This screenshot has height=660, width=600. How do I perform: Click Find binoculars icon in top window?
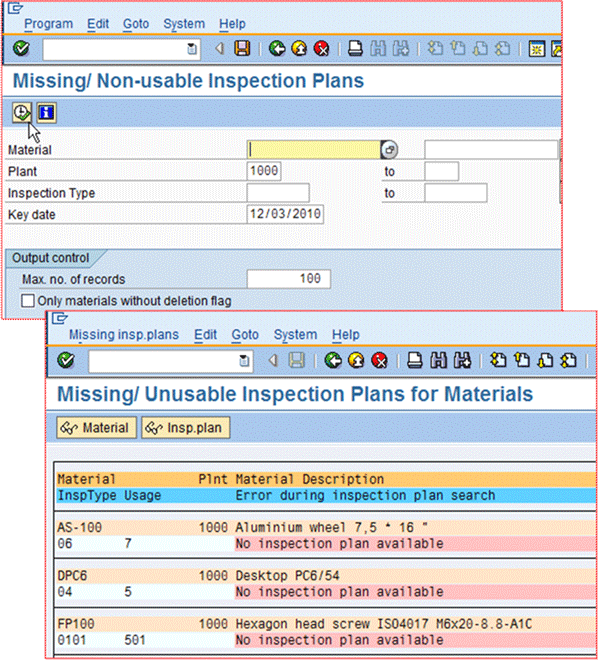coord(378,48)
